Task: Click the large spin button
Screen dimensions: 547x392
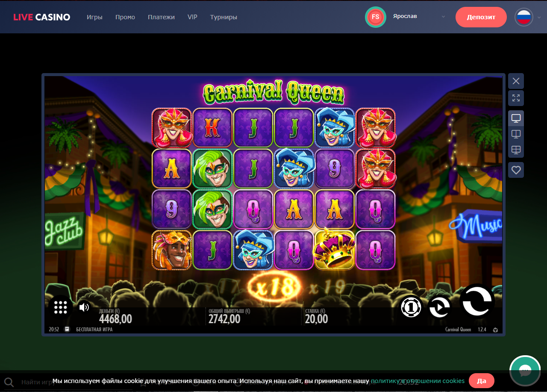Action: 477,301
